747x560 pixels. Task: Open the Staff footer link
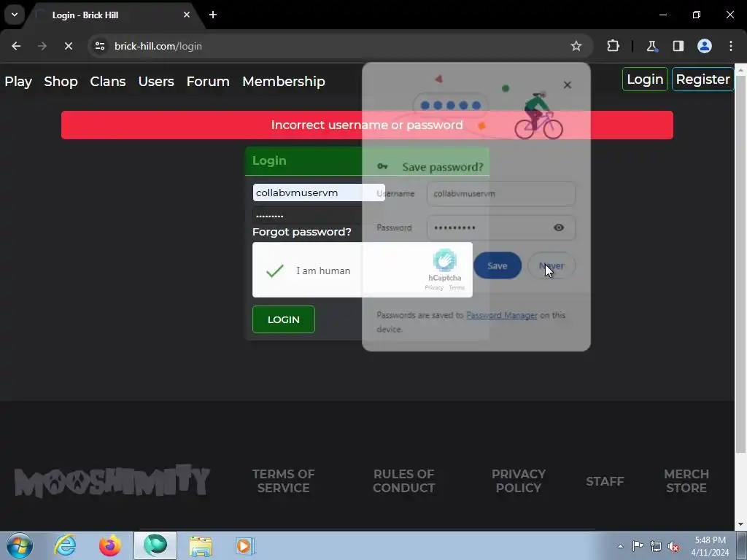click(605, 481)
